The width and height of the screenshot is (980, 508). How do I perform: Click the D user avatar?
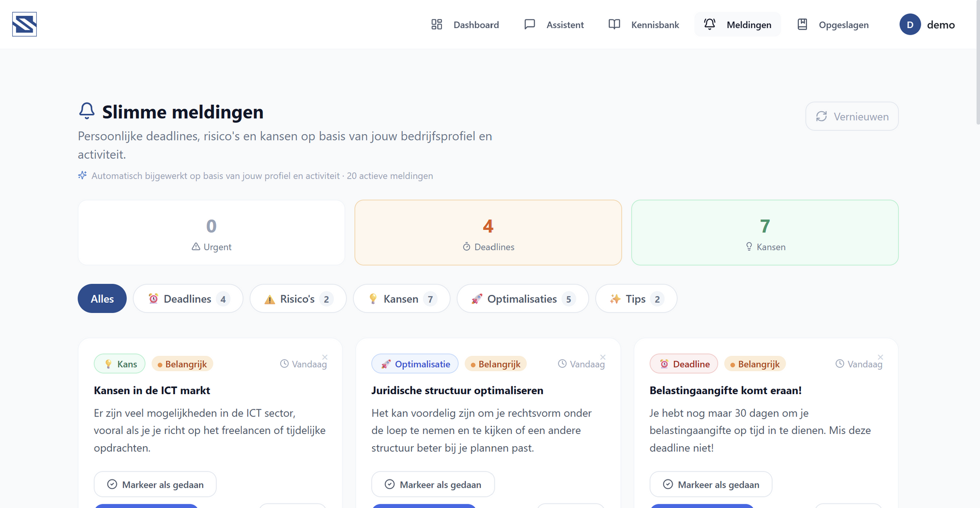click(910, 25)
